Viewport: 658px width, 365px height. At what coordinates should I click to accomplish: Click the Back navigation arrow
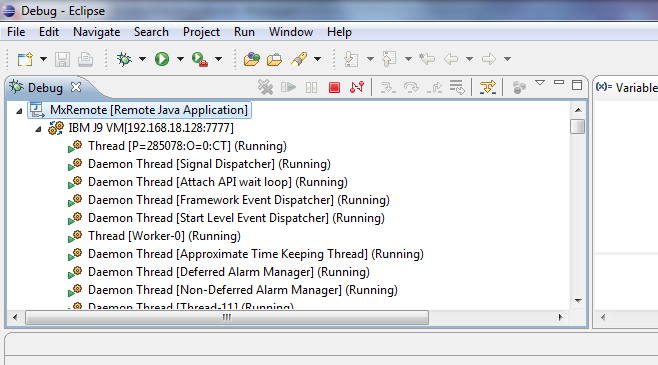tap(451, 59)
